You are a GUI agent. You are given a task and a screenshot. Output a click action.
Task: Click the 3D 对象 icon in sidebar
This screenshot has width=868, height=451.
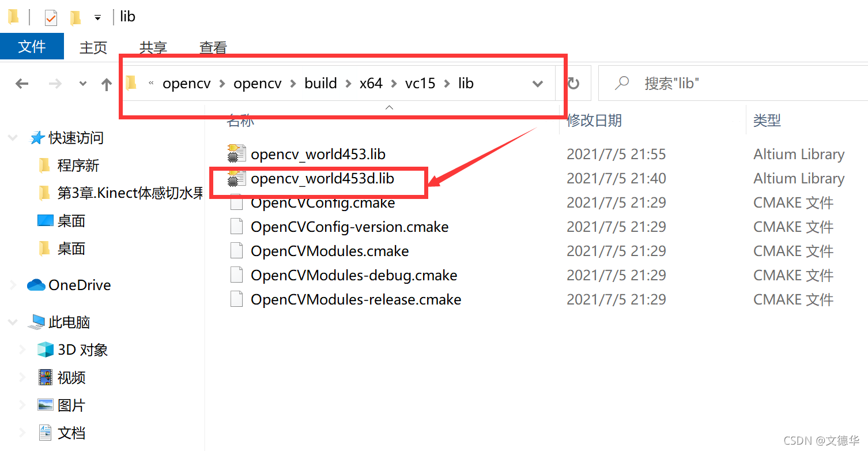coord(45,349)
